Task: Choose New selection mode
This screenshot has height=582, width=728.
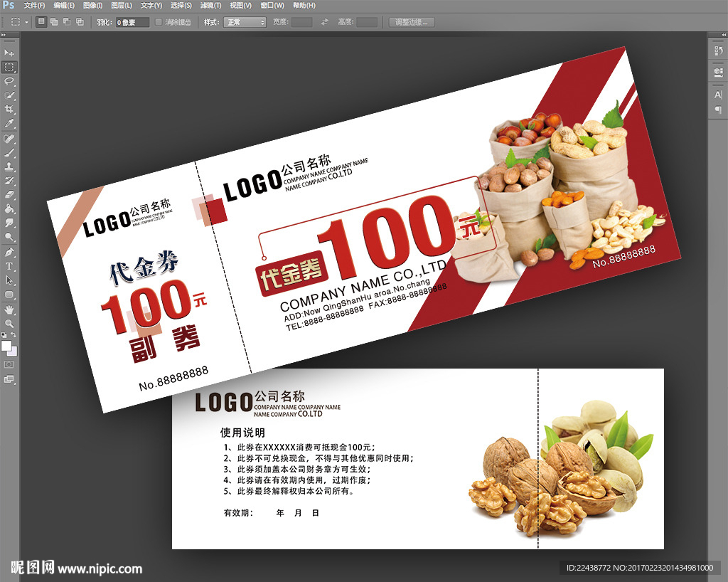Action: point(41,22)
